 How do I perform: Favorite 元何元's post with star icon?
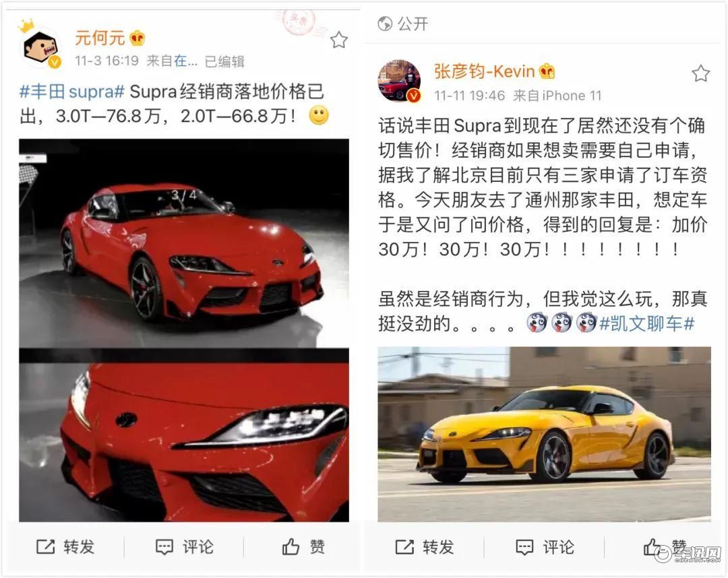339,40
